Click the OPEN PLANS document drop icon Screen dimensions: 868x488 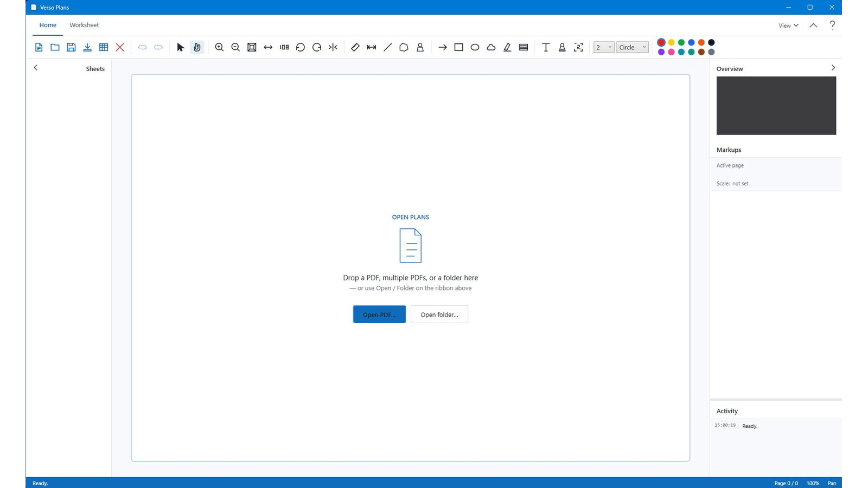tap(411, 246)
